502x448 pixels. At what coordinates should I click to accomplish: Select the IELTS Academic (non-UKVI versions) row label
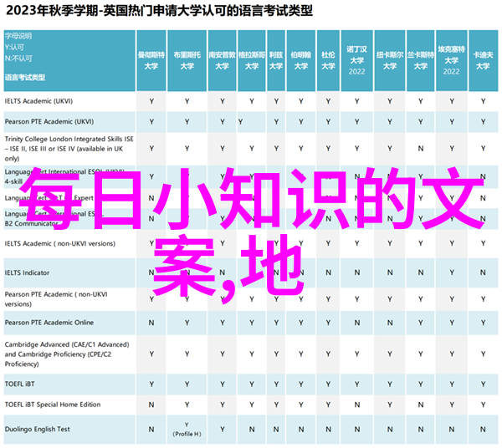(x=60, y=244)
